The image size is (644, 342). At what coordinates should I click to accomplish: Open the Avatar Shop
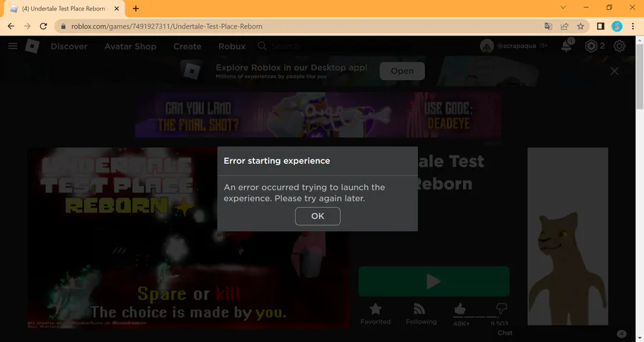coord(130,47)
